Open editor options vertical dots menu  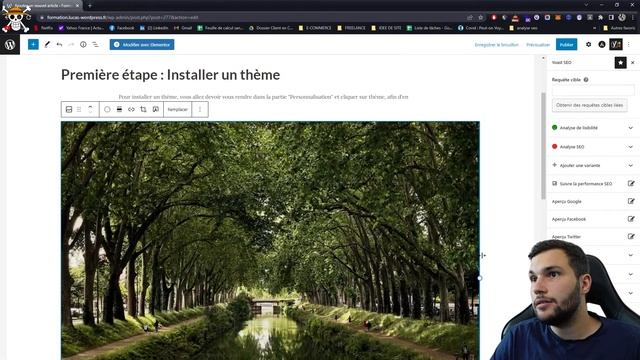[629, 44]
